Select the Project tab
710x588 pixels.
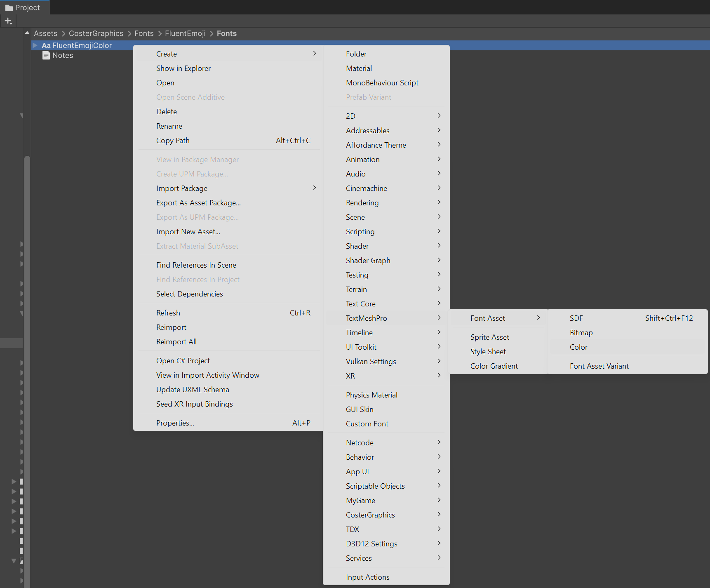[25, 7]
